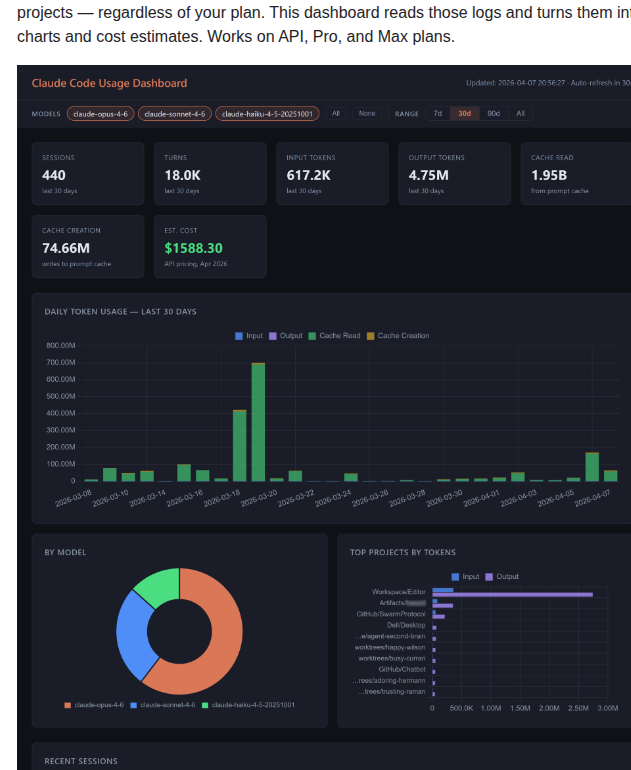Toggle the claude-sonnet-4-6 model filter chip
The height and width of the screenshot is (770, 631).
click(x=175, y=114)
